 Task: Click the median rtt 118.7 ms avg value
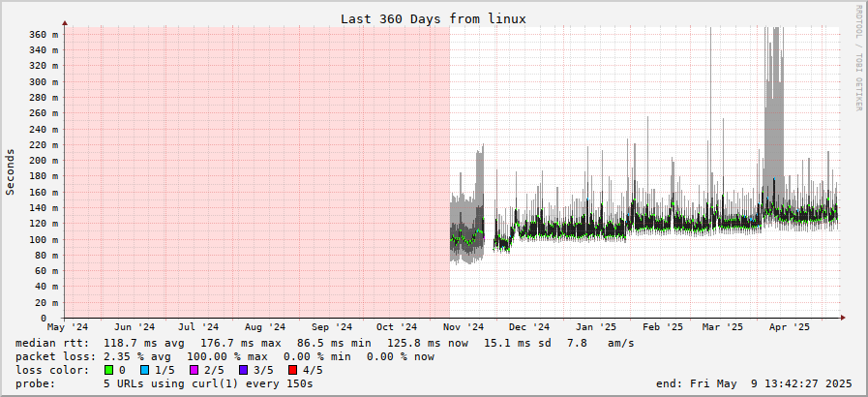point(144,344)
